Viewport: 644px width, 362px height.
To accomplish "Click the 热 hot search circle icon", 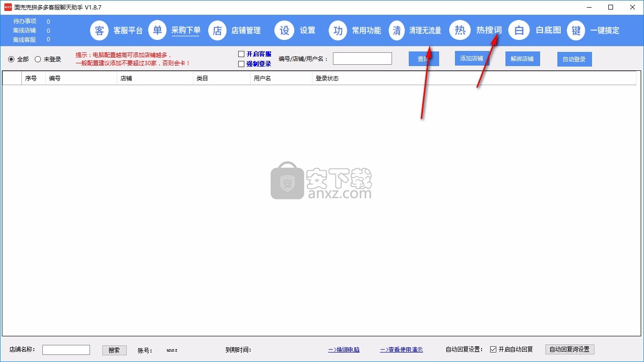I will pyautogui.click(x=460, y=30).
